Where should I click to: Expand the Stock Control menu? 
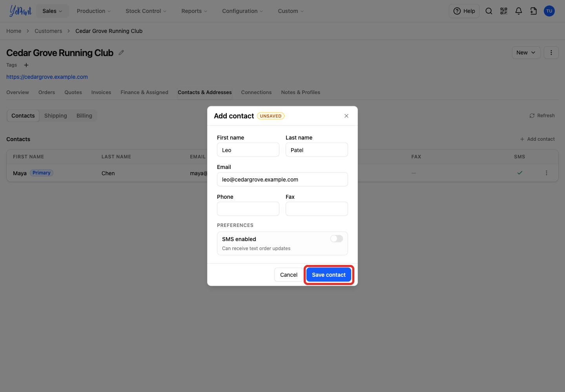coord(146,11)
